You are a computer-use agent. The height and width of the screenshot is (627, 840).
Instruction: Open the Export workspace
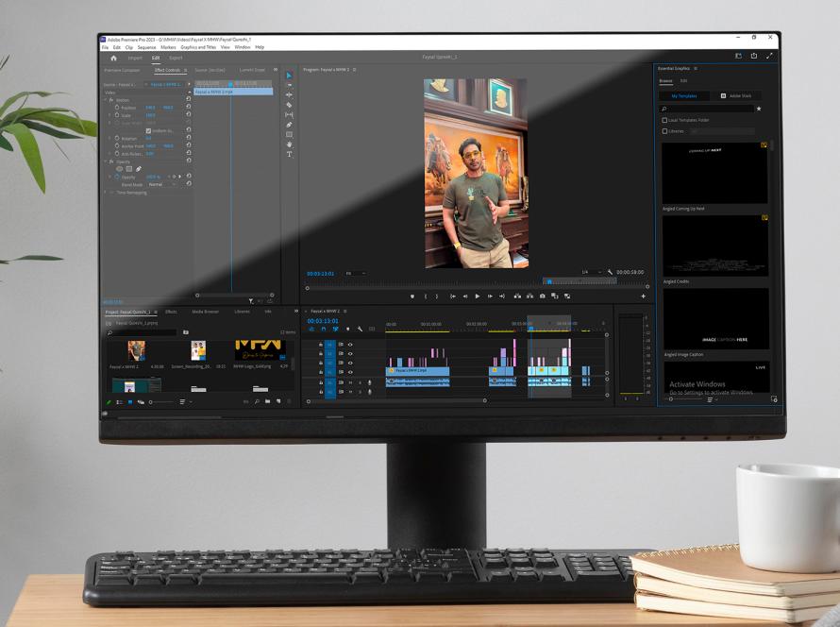pyautogui.click(x=176, y=59)
